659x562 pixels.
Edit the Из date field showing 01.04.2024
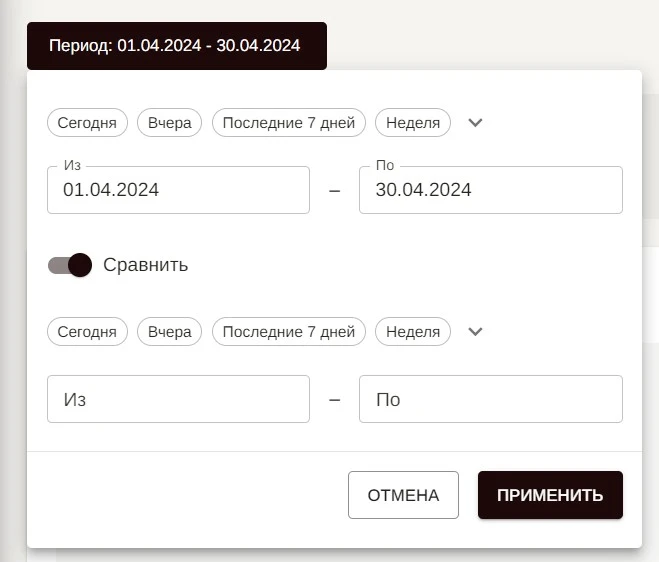pos(178,190)
